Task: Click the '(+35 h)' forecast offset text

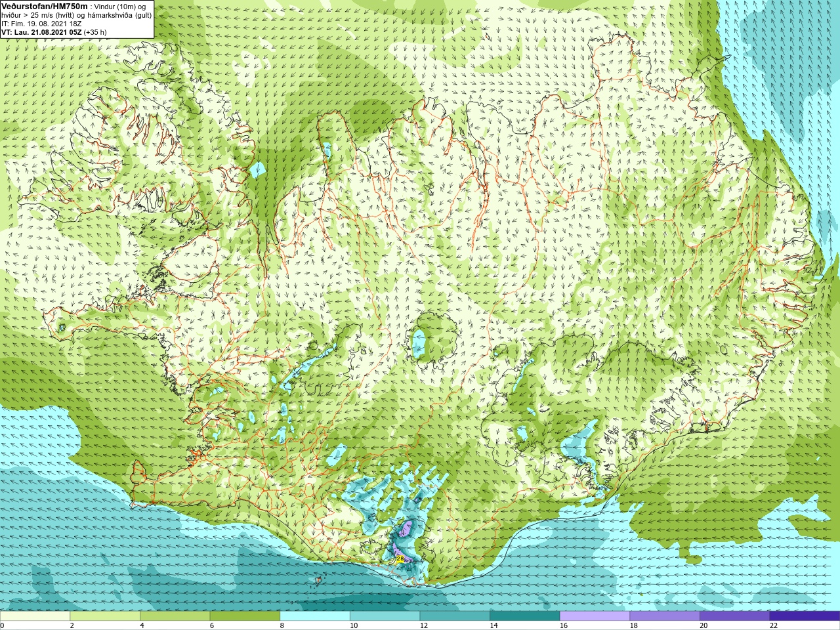Action: (x=95, y=32)
